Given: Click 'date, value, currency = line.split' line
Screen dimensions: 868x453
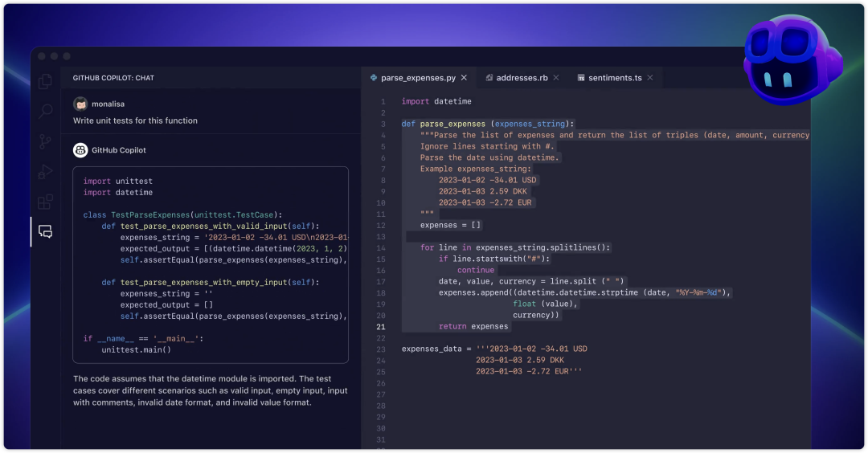Looking at the screenshot, I should (531, 282).
